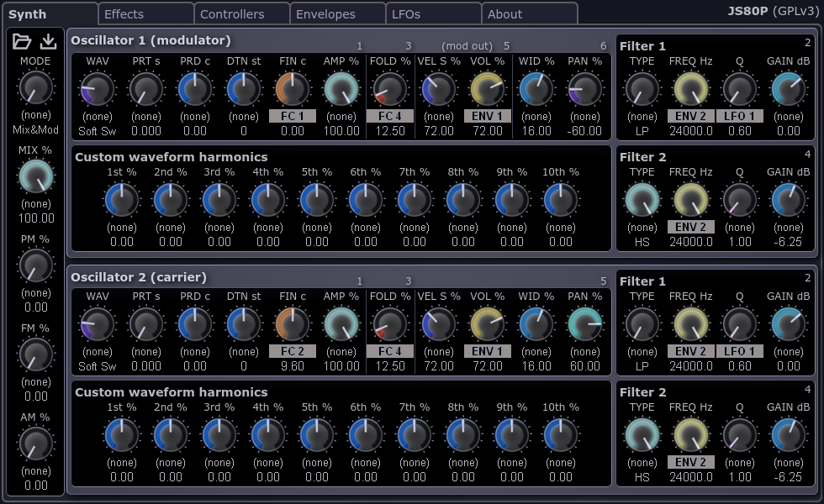Click Oscillator 1 Filter 1 GAIN dB knob
This screenshot has width=824, height=504.
[x=789, y=89]
